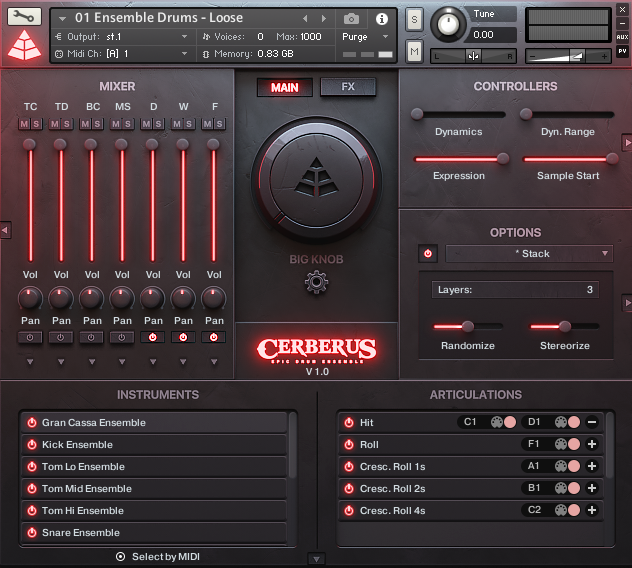Open the wrench instrument edit icon
This screenshot has width=632, height=568.
pos(24,17)
